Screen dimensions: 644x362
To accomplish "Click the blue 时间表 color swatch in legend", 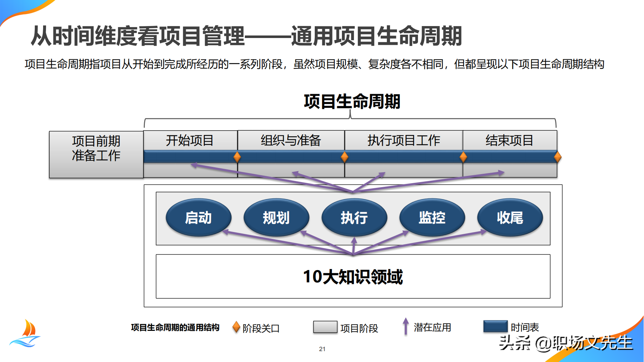I will 496,327.
